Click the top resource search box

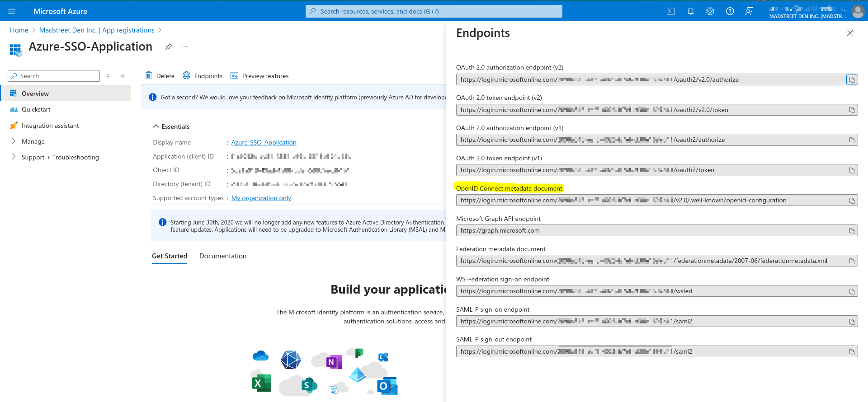click(434, 11)
